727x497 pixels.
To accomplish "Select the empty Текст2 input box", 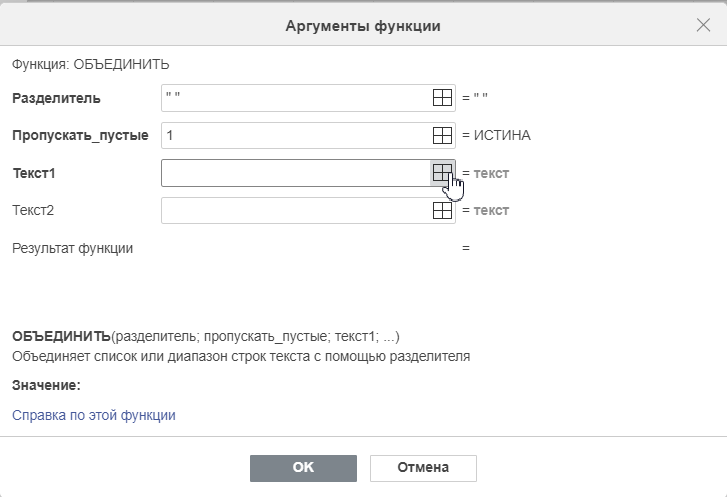I will click(x=297, y=210).
